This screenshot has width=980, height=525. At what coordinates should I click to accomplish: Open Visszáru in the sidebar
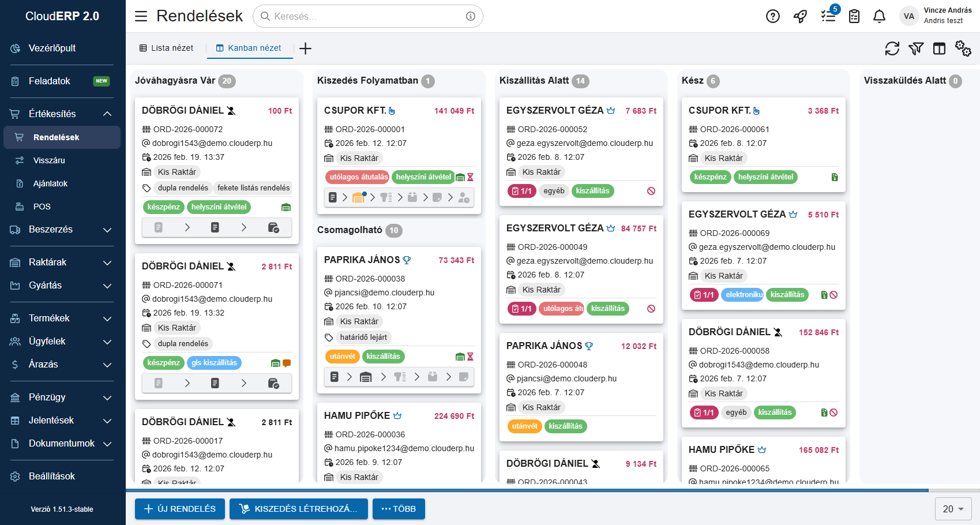[x=49, y=160]
